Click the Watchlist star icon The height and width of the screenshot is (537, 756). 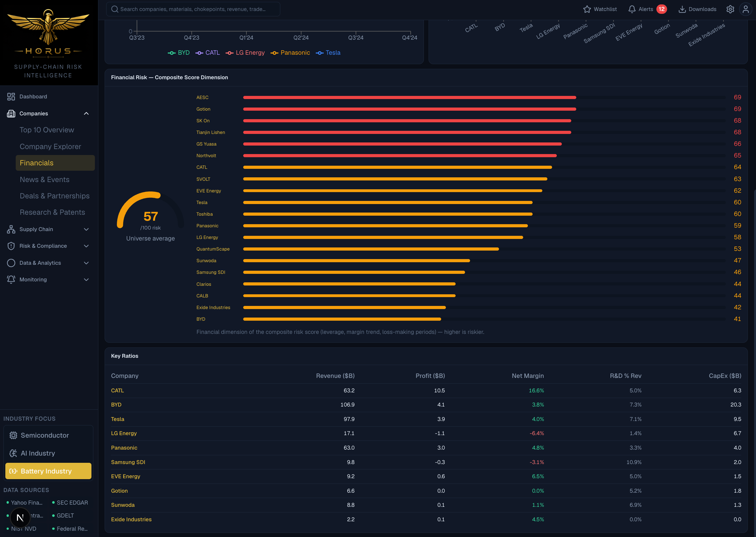(x=587, y=9)
